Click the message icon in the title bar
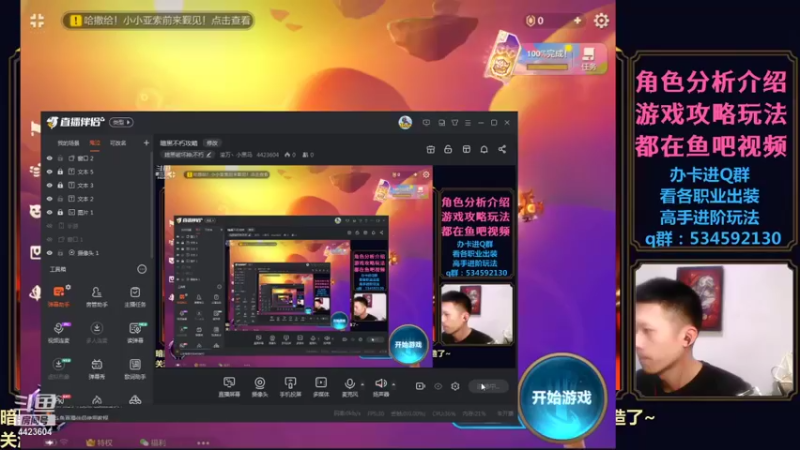Viewport: 800px width, 450px height. pos(426,123)
